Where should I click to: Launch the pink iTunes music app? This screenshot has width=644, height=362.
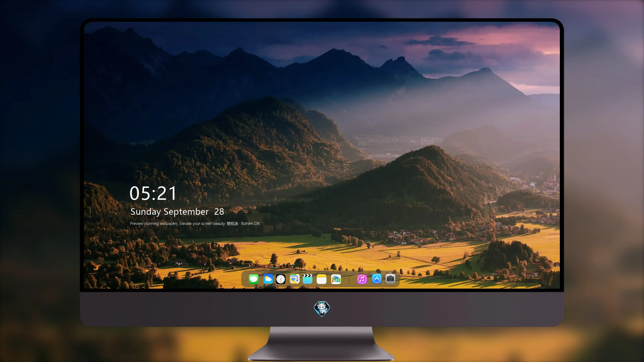coord(362,279)
